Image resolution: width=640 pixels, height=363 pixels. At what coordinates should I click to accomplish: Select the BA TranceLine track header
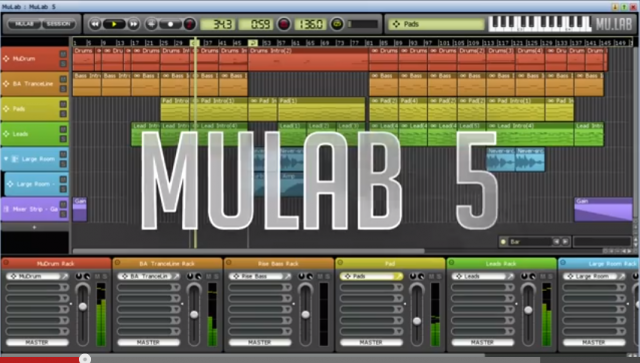[35, 84]
